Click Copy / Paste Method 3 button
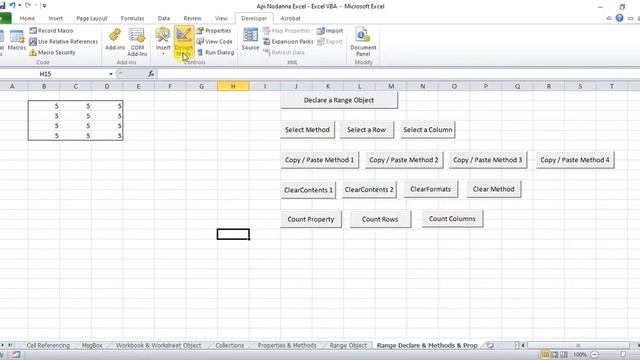The width and height of the screenshot is (640, 360). click(488, 160)
